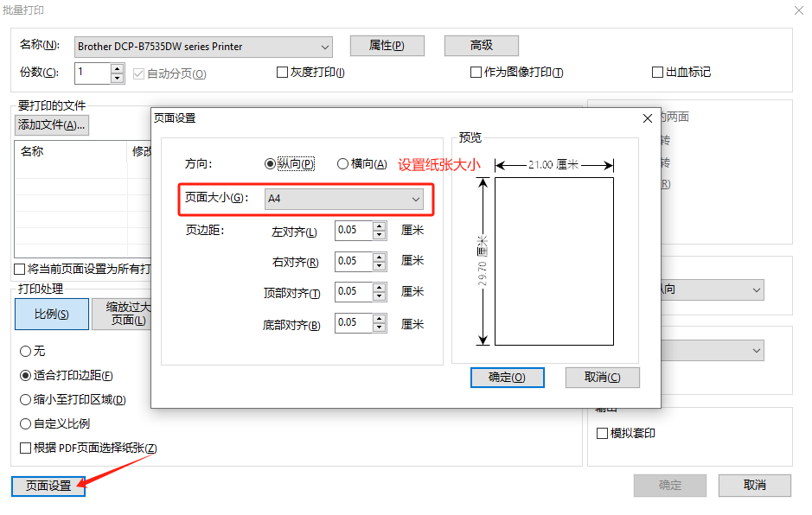Image resolution: width=812 pixels, height=515 pixels.
Task: Tick the 作为图像打印 checkbox
Action: click(x=476, y=73)
